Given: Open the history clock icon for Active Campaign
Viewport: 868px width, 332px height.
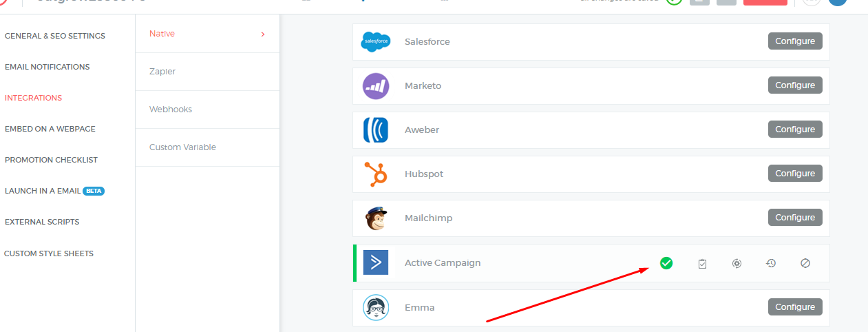Looking at the screenshot, I should coord(771,263).
